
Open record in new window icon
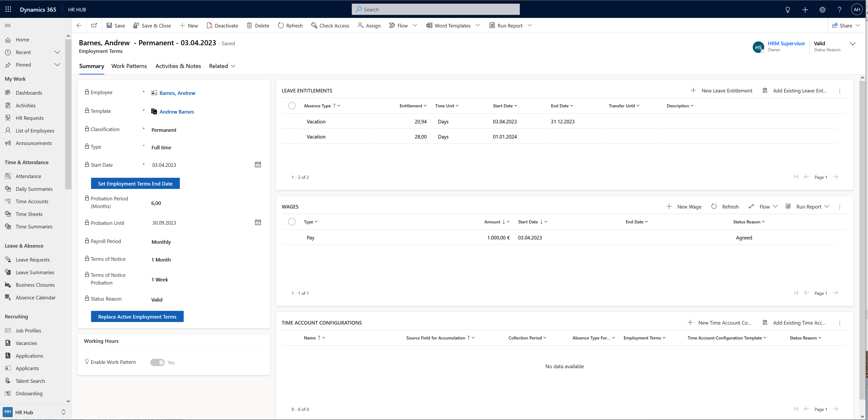94,25
